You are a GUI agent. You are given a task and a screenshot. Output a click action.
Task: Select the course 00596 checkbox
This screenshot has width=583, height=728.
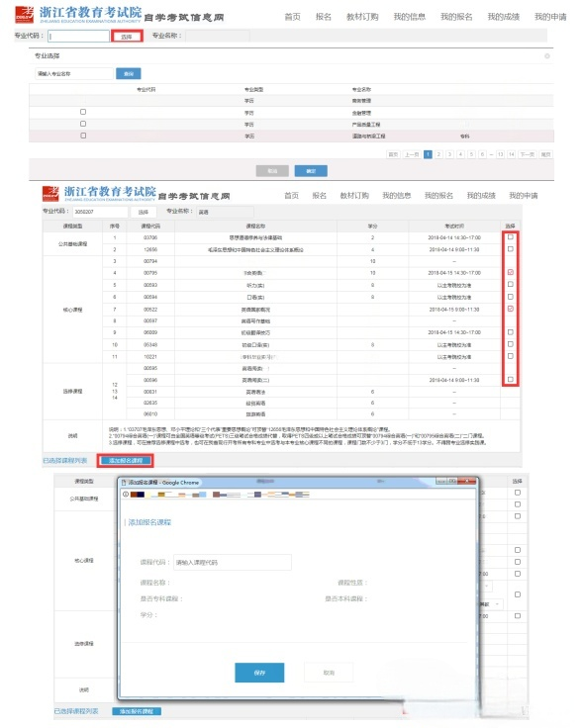(x=511, y=379)
